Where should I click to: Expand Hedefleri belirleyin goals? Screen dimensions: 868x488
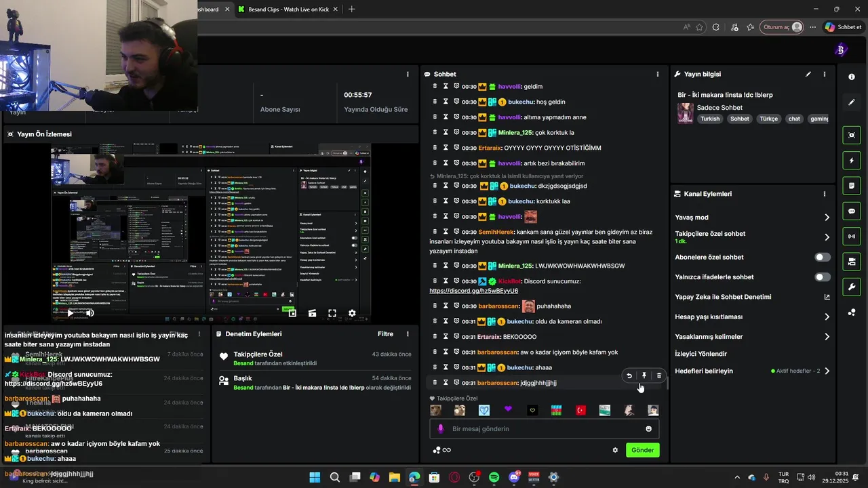point(827,371)
